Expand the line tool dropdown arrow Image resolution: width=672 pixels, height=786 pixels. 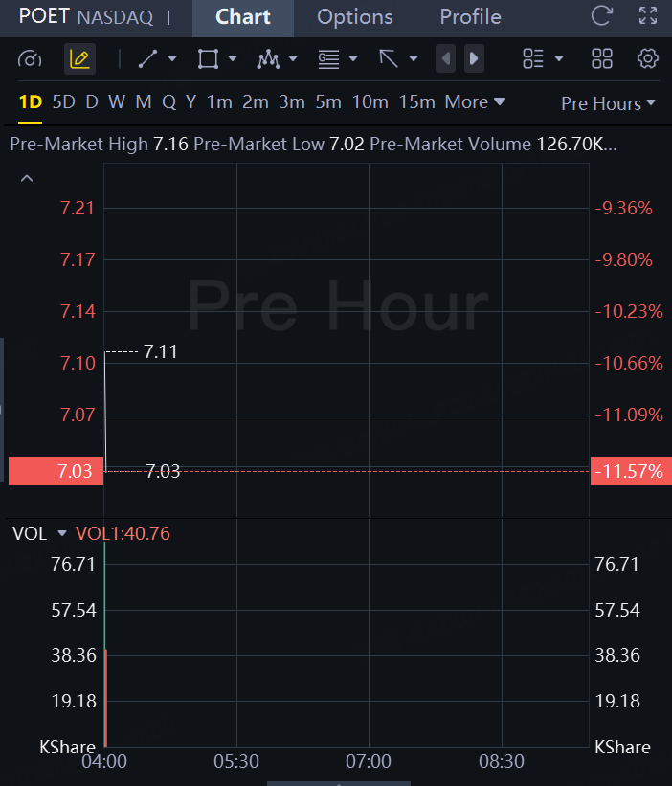[172, 58]
